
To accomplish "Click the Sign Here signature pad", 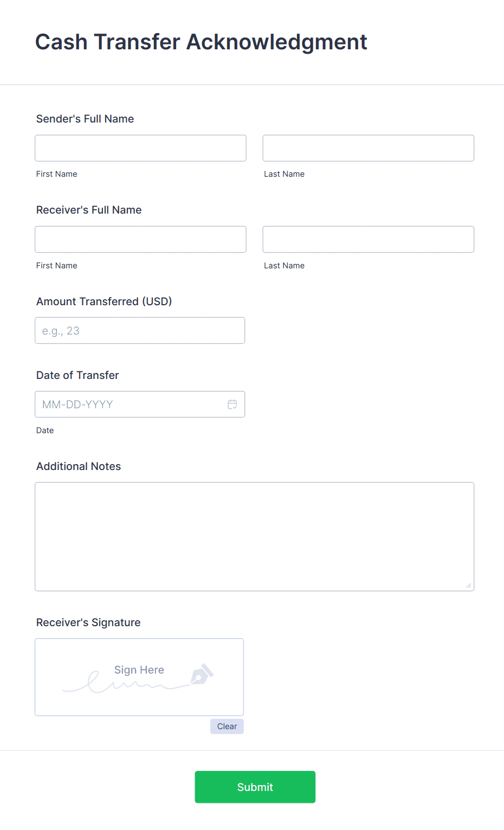I will pyautogui.click(x=139, y=677).
